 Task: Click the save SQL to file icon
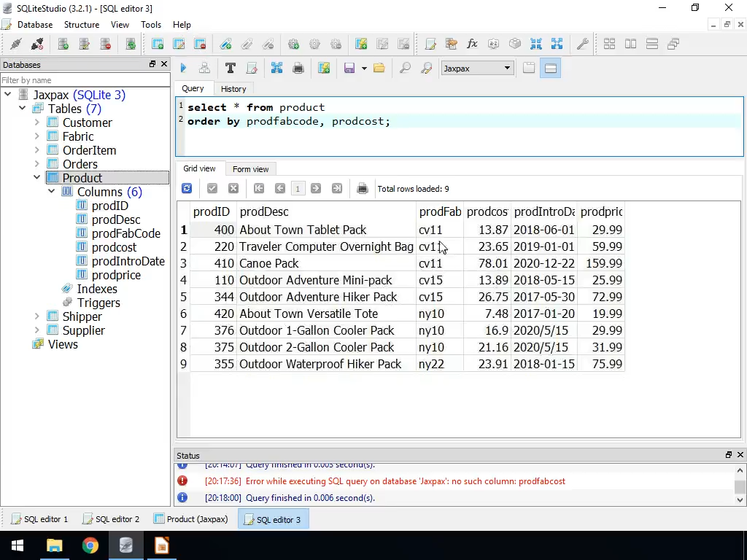pos(349,68)
